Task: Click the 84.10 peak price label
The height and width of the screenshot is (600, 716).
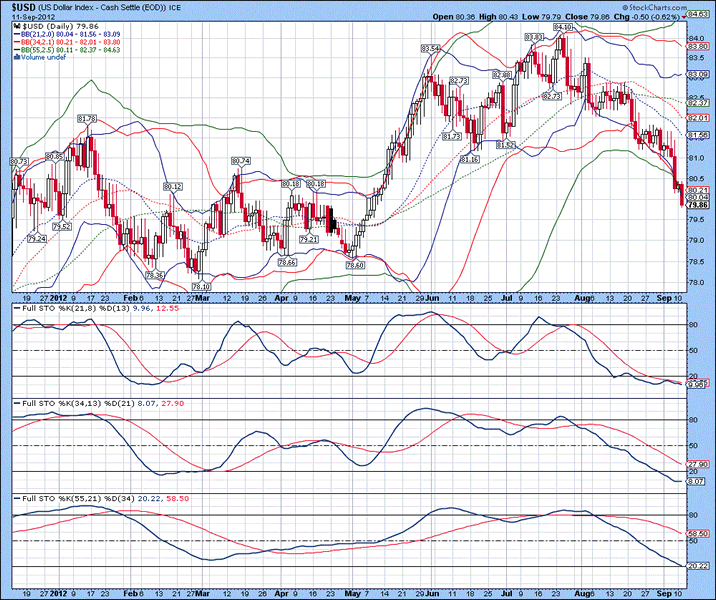Action: tap(563, 27)
